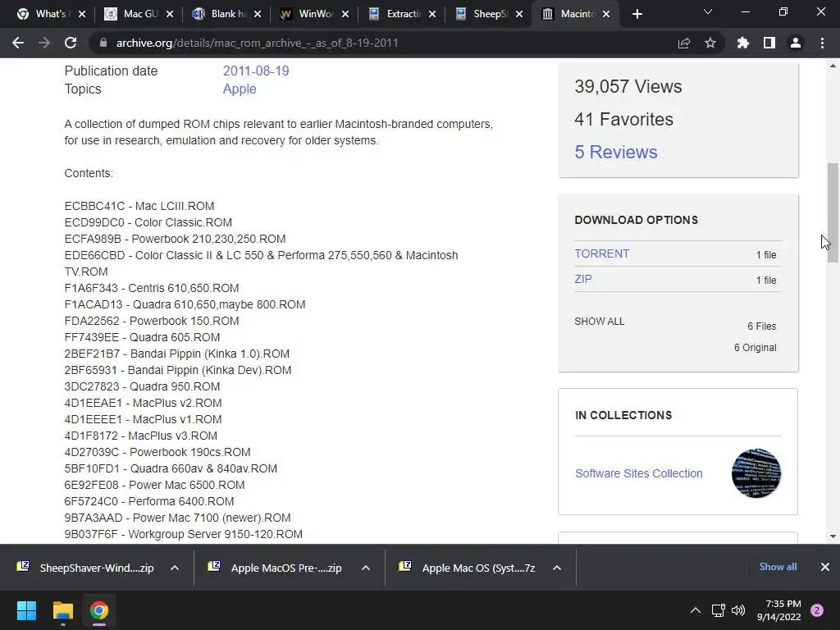Click the '41 Favorites' text

tap(623, 120)
